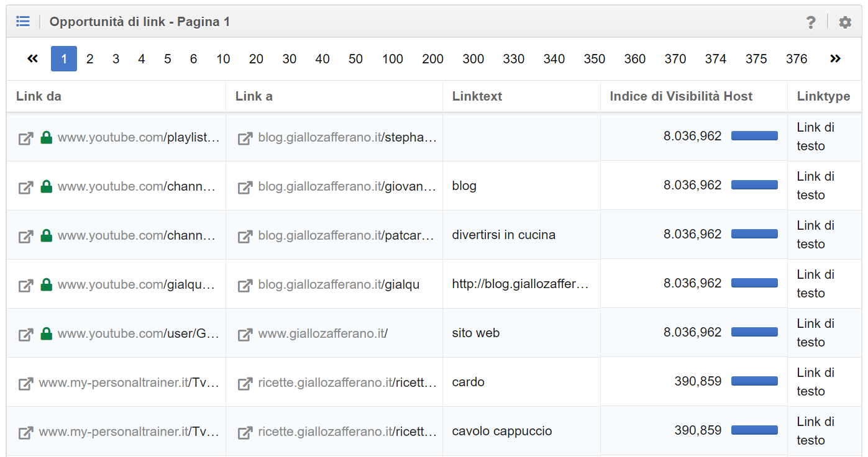Click external link icon for youtube.com/playlist row

25,138
